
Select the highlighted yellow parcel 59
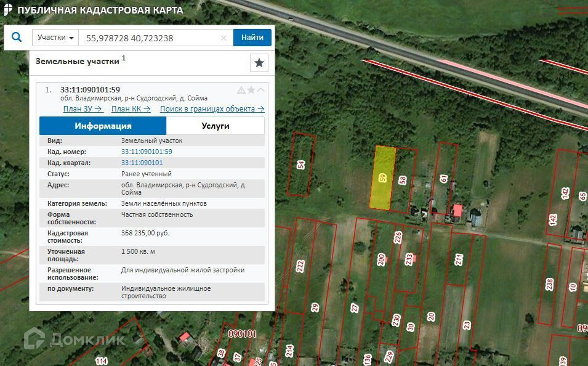click(x=382, y=177)
